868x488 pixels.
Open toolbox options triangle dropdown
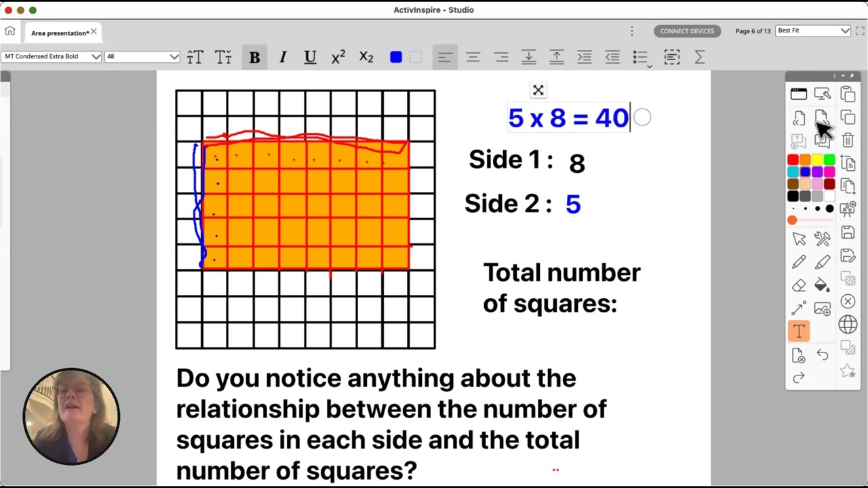point(843,76)
